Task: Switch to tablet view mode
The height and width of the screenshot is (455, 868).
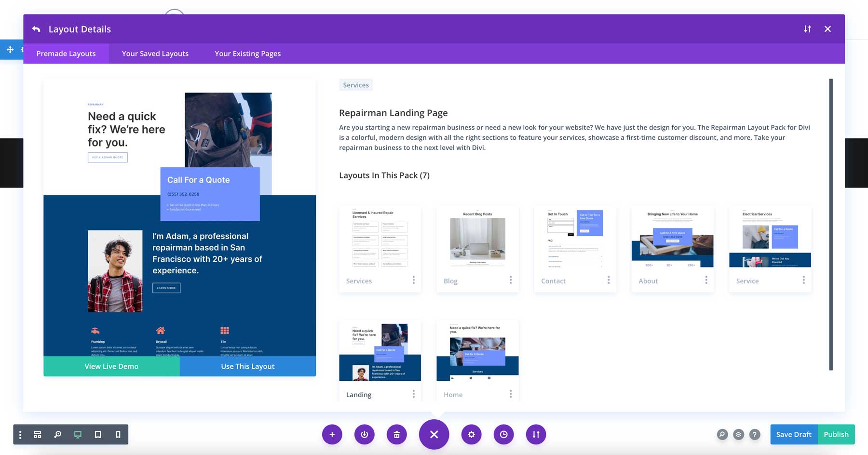Action: (x=98, y=434)
